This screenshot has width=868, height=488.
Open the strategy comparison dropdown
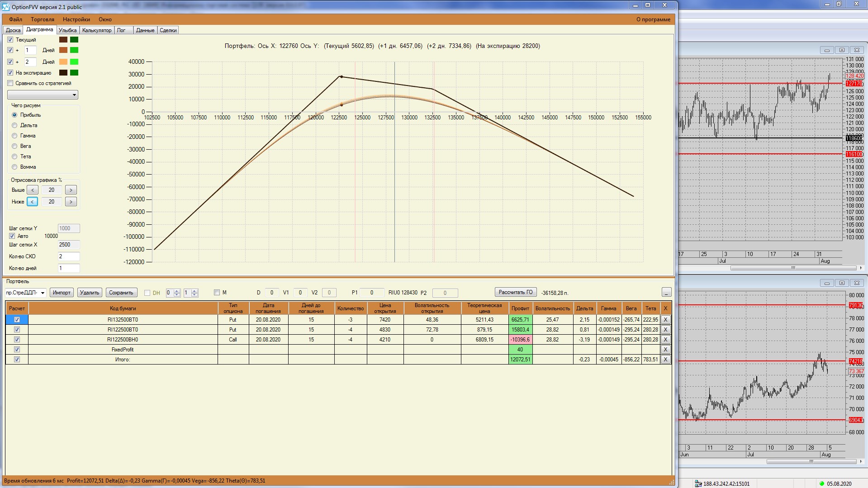pos(43,95)
